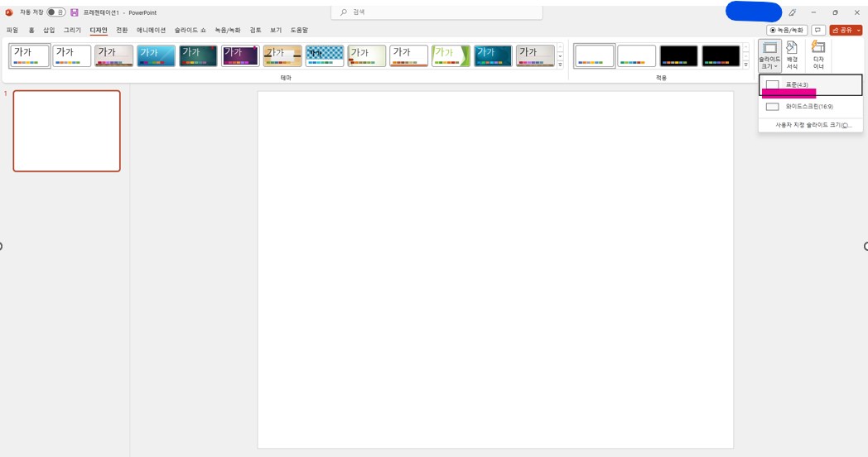The image size is (868, 457).
Task: Open the 파일 menu
Action: tap(12, 30)
